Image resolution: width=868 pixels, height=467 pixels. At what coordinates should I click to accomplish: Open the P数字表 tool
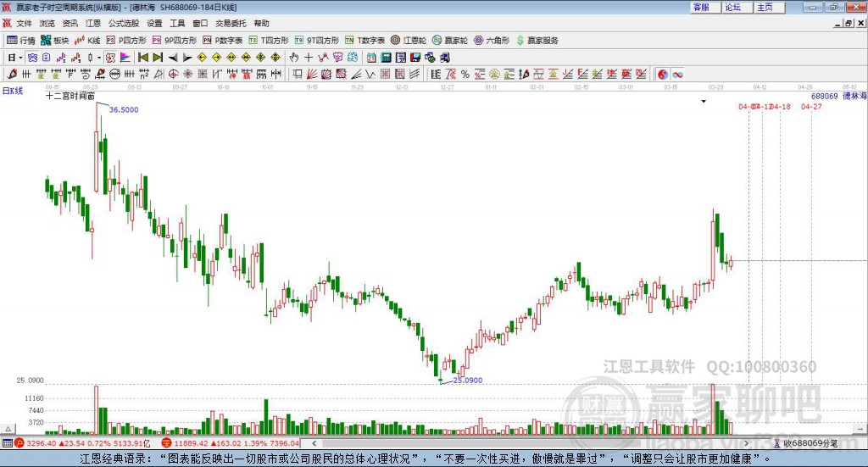tap(223, 41)
